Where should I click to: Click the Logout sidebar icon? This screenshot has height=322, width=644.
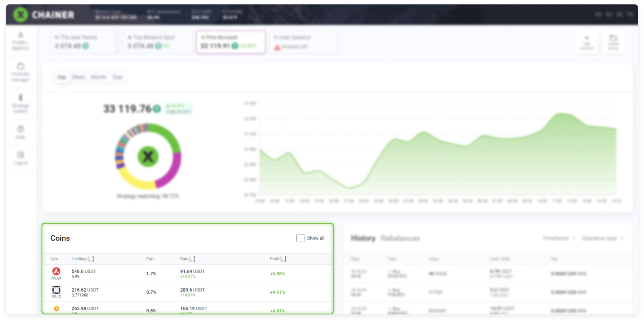click(20, 158)
